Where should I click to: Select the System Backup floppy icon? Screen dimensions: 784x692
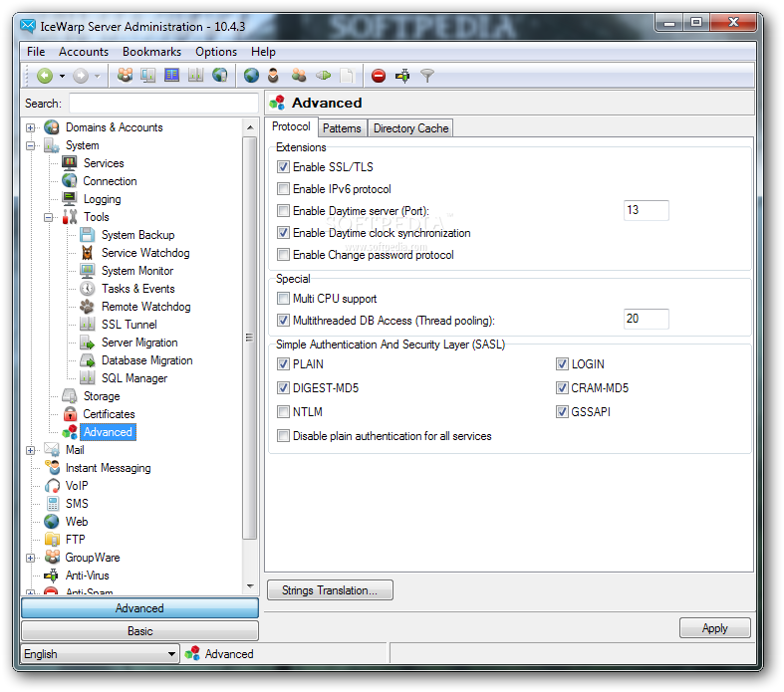pyautogui.click(x=88, y=235)
